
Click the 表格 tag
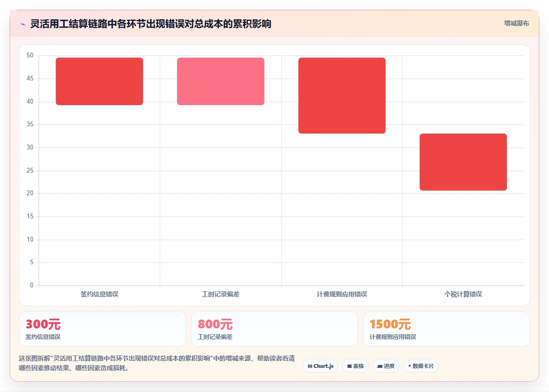click(x=356, y=366)
